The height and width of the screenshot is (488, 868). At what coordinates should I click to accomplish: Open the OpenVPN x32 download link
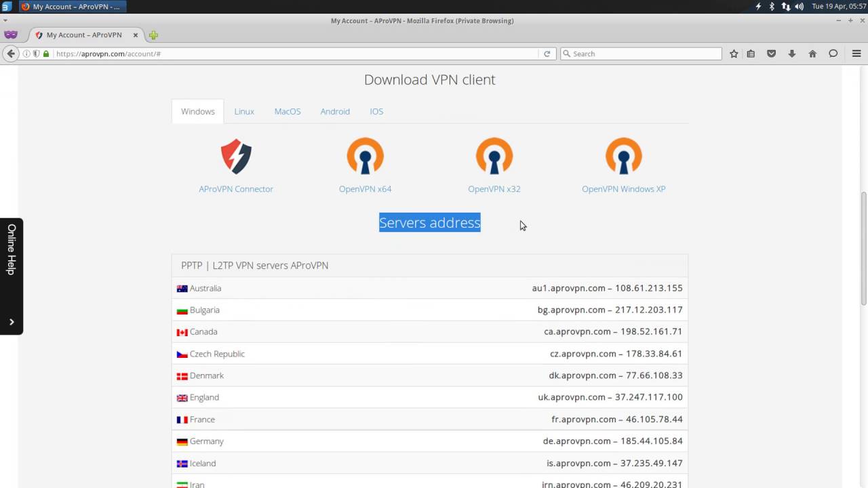tap(494, 189)
